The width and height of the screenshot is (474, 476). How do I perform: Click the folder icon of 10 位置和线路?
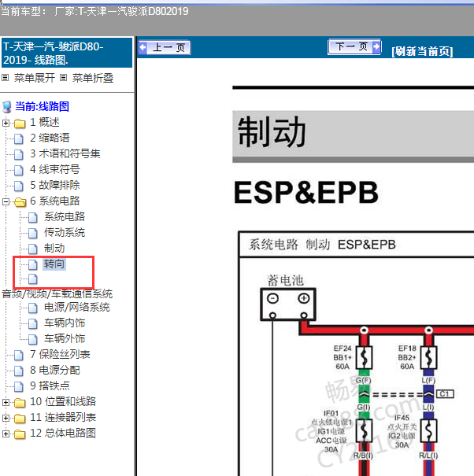20,403
